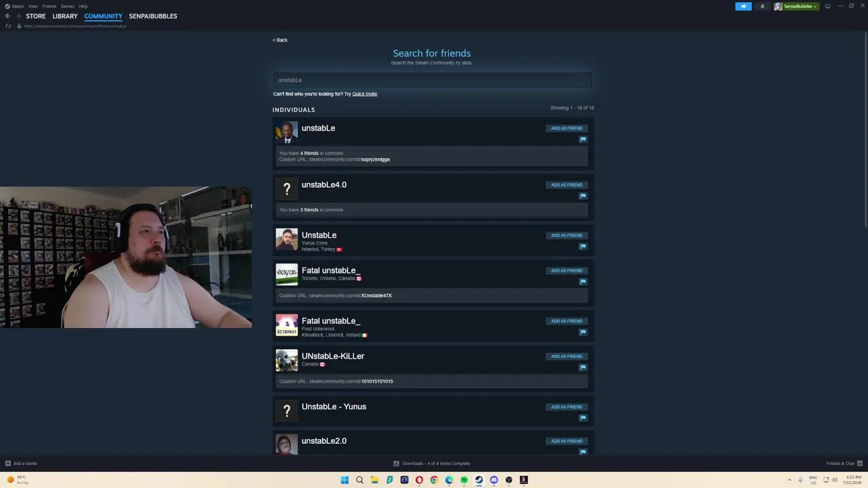868x488 pixels.
Task: Open the UNstabLe-KiLLer profile name
Action: pyautogui.click(x=332, y=356)
